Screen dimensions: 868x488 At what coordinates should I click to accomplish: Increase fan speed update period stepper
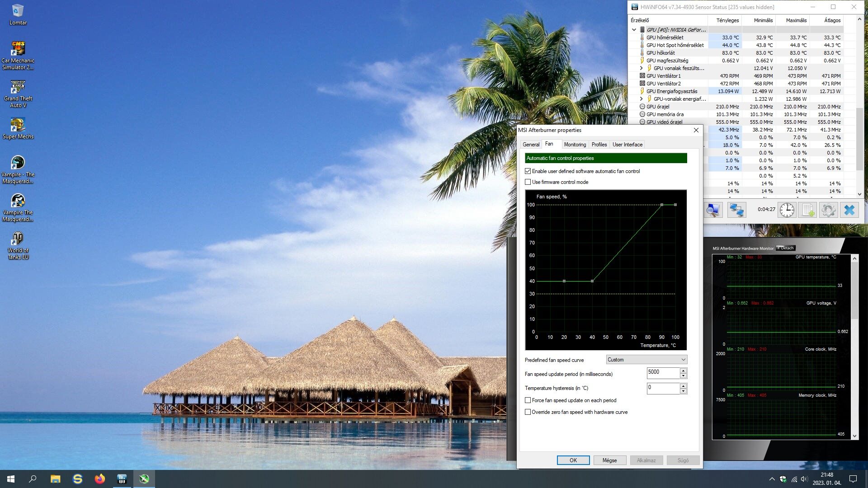(683, 371)
